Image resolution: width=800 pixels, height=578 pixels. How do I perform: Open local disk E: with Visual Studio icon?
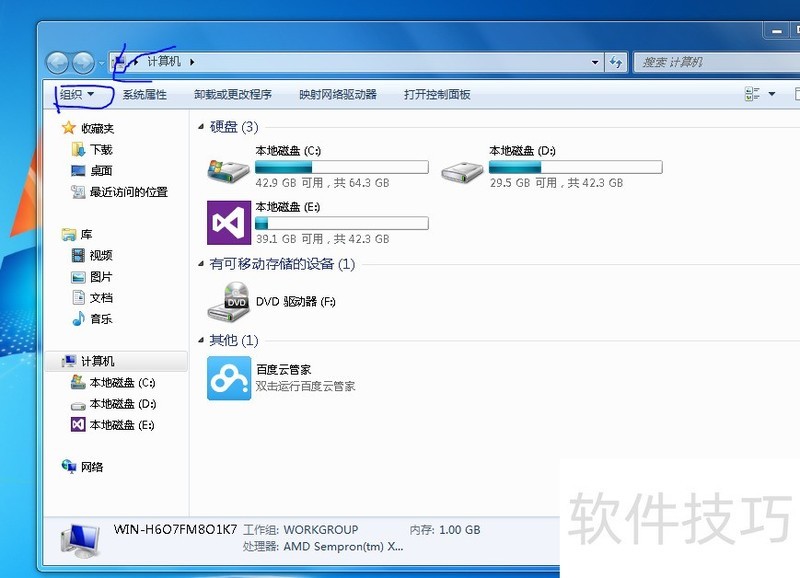coord(228,222)
